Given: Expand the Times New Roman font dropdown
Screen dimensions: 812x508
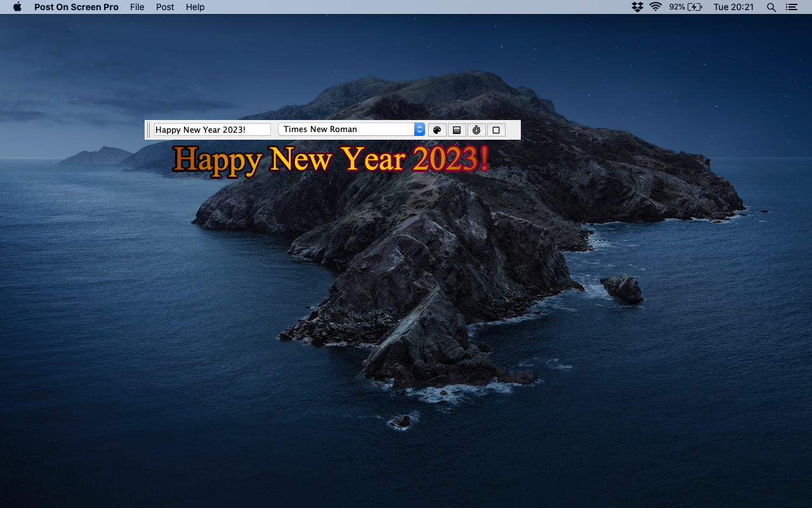Looking at the screenshot, I should click(346, 130).
